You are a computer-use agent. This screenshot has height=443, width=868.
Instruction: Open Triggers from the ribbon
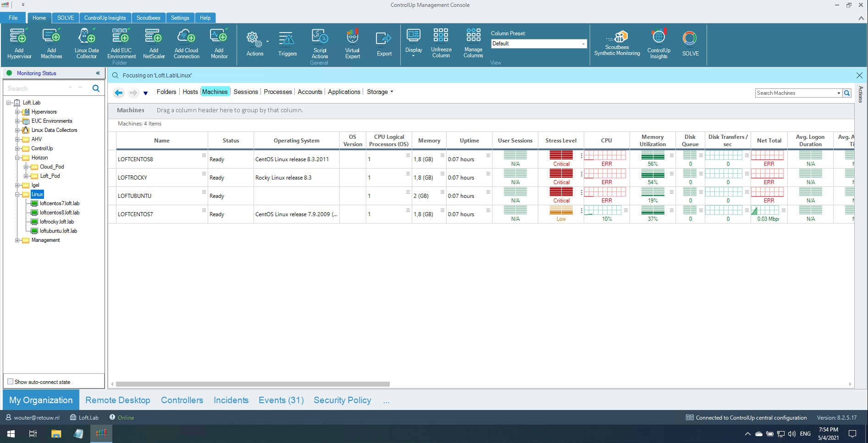(x=287, y=44)
